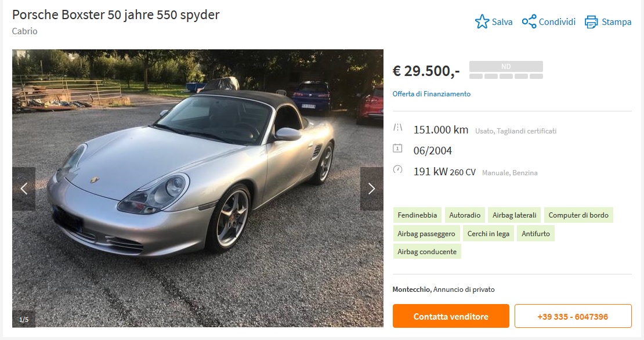644x340 pixels.
Task: Select the Computer di bordo tag
Action: tap(578, 215)
